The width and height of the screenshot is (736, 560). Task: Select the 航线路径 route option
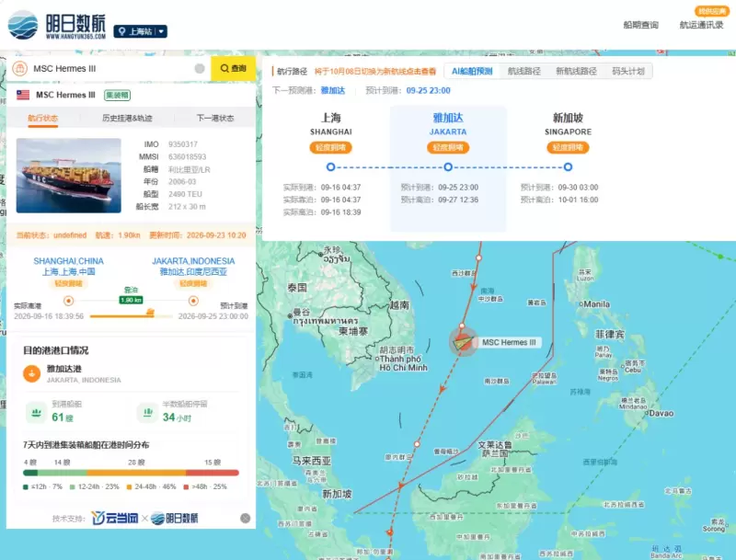(x=523, y=72)
